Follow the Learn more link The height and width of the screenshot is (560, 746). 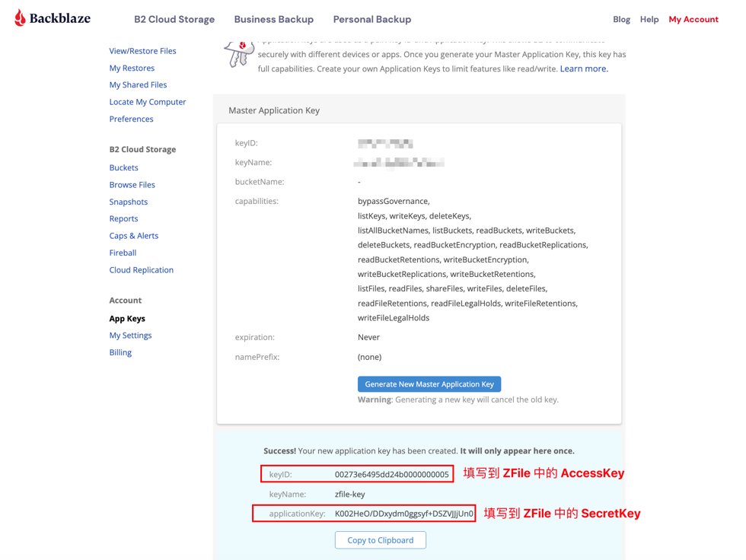point(584,68)
